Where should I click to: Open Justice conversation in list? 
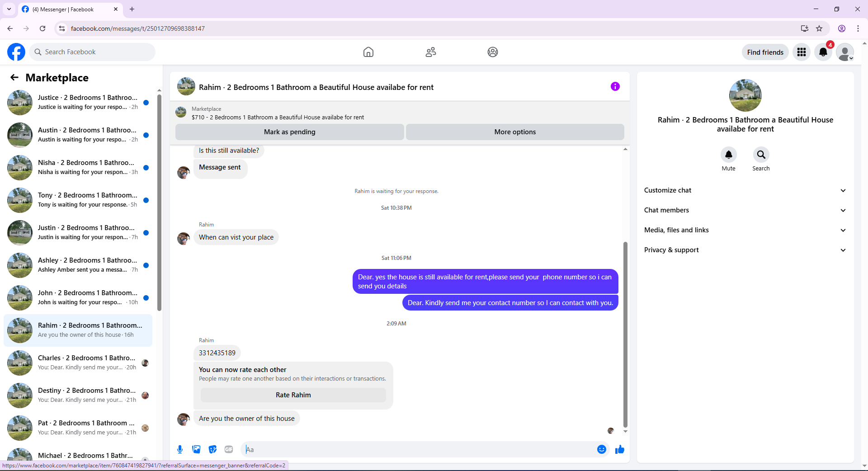coord(78,102)
